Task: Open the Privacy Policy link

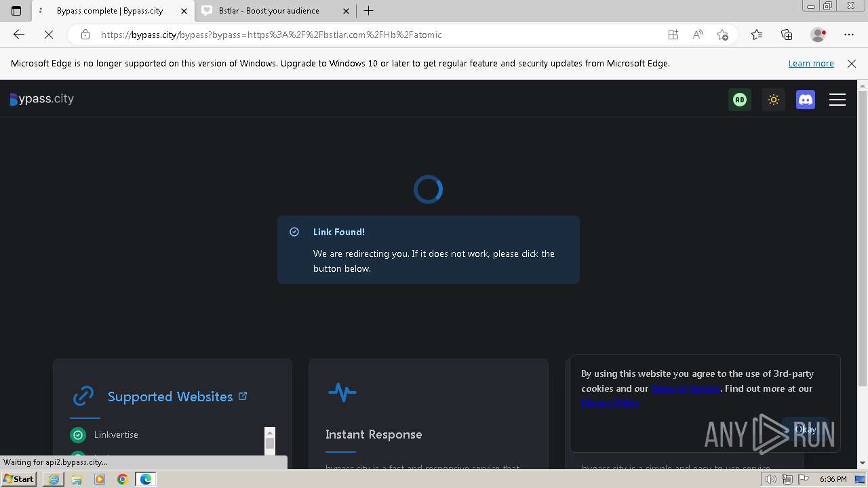Action: 610,403
